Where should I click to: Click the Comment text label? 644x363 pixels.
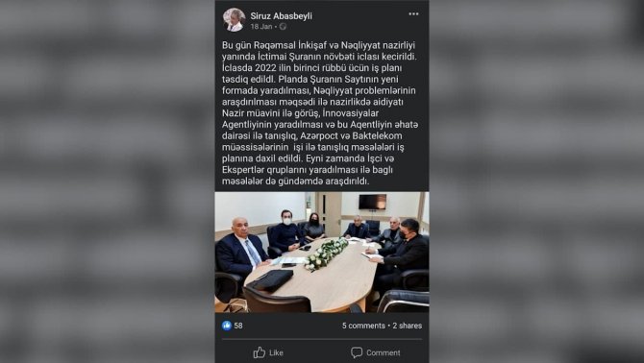click(x=384, y=352)
